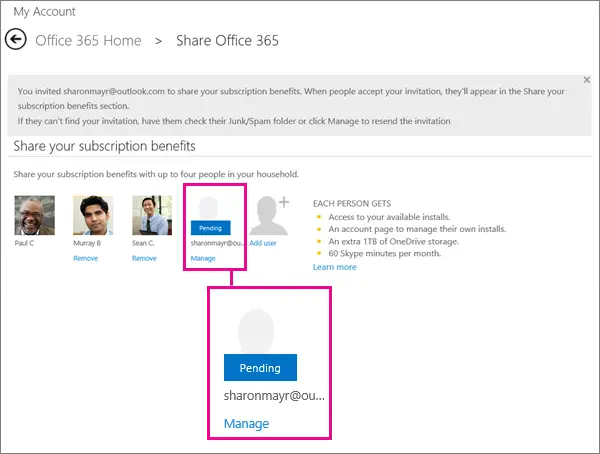The image size is (600, 454).
Task: Click the Add user link
Action: coord(263,243)
